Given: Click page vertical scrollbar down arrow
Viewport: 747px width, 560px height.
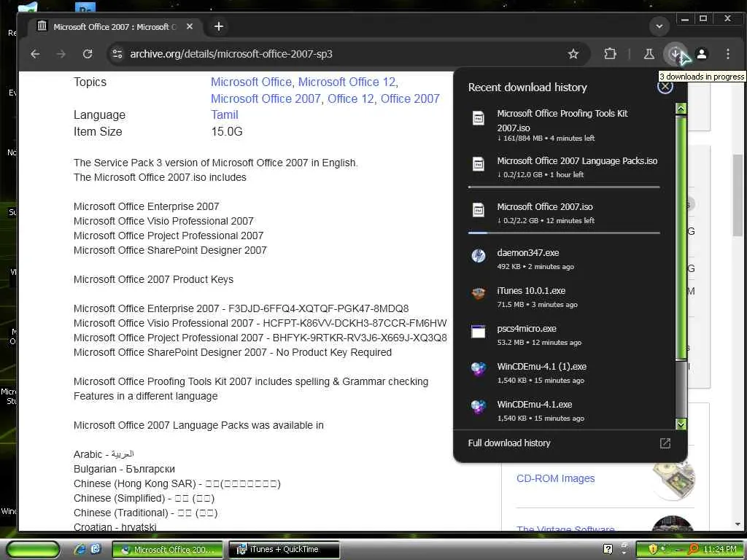Looking at the screenshot, I should pos(738,524).
